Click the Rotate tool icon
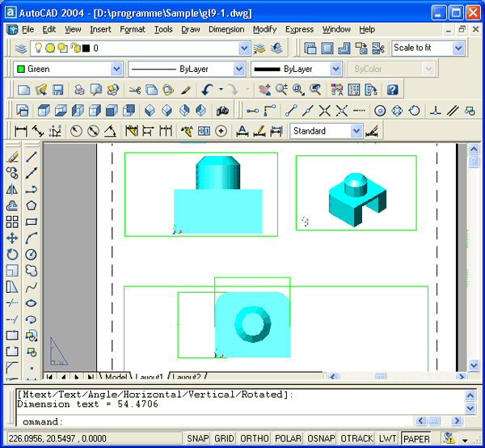The width and height of the screenshot is (485, 448). (x=12, y=254)
